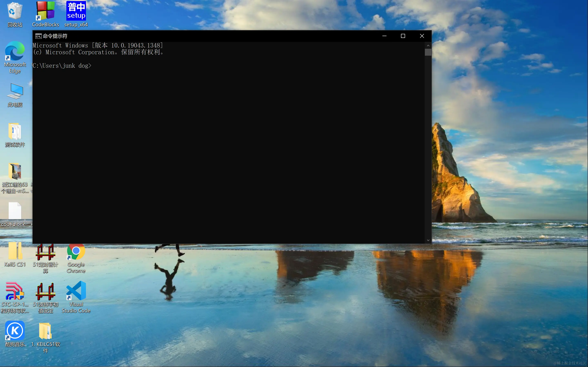
Task: Maximize the command prompt window
Action: [403, 36]
